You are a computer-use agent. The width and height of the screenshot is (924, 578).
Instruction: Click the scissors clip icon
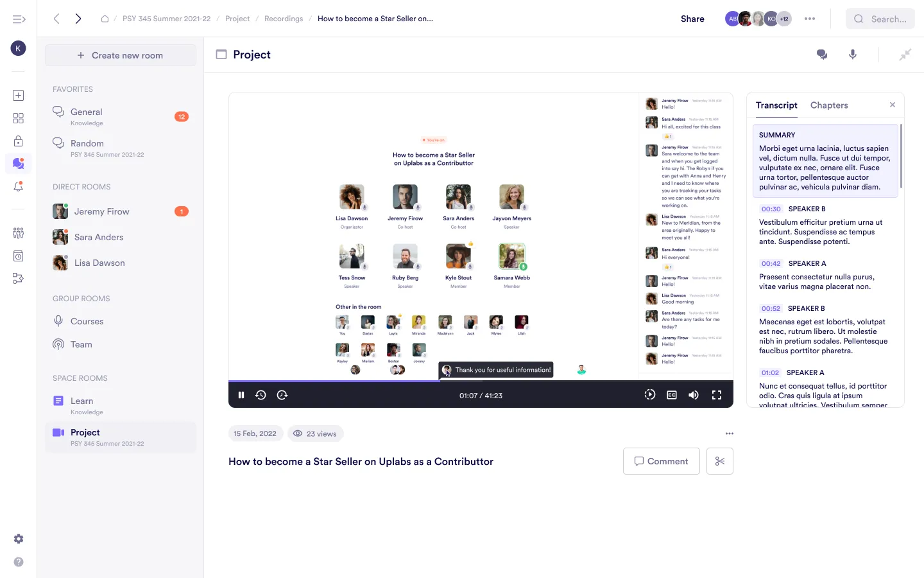click(x=720, y=461)
